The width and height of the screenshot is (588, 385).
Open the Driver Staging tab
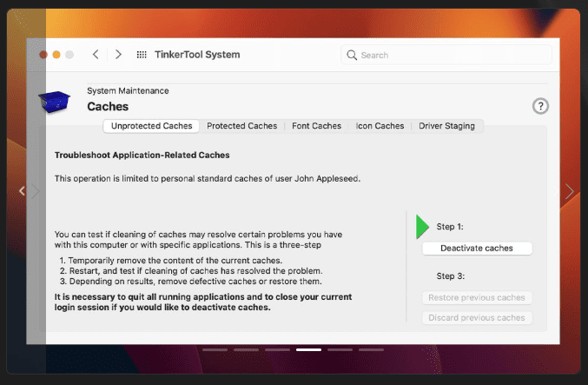tap(446, 126)
